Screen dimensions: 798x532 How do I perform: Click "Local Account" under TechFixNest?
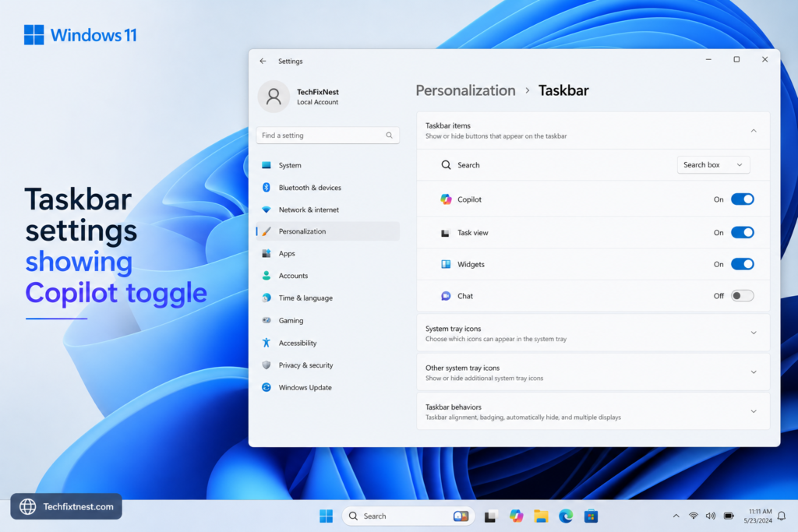pyautogui.click(x=318, y=102)
